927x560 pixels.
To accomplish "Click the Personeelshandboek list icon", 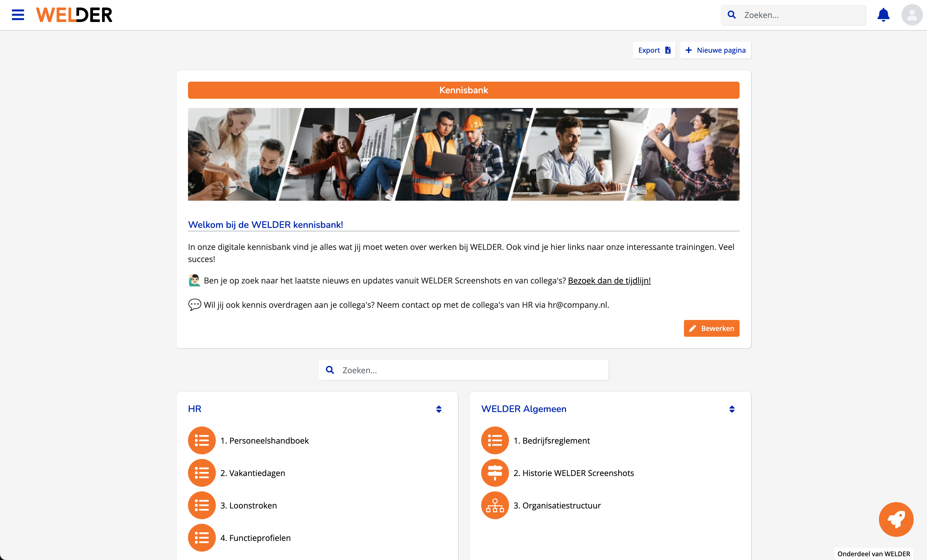I will tap(202, 440).
